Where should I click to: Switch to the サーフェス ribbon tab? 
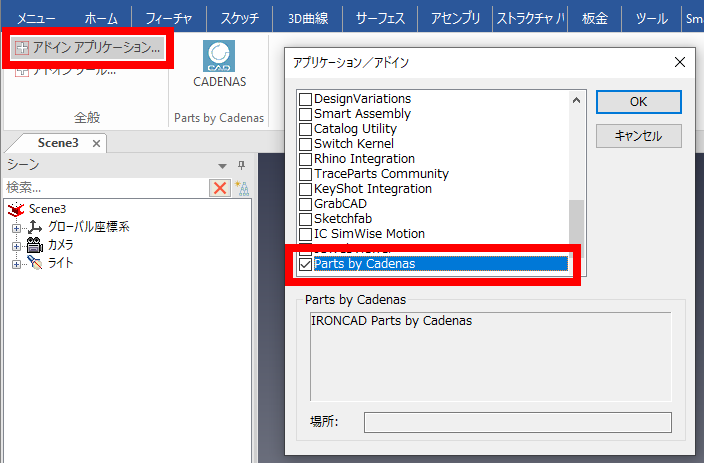380,19
